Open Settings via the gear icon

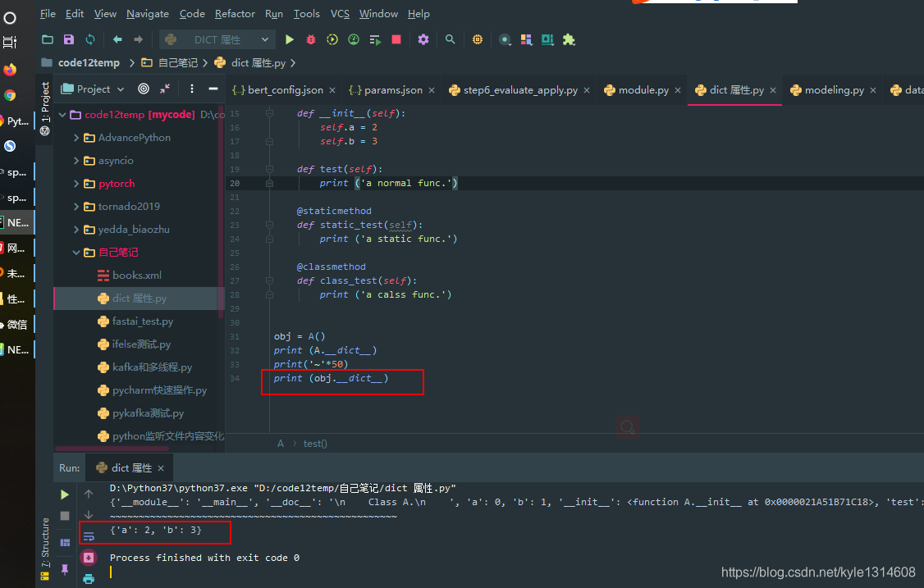tap(423, 39)
